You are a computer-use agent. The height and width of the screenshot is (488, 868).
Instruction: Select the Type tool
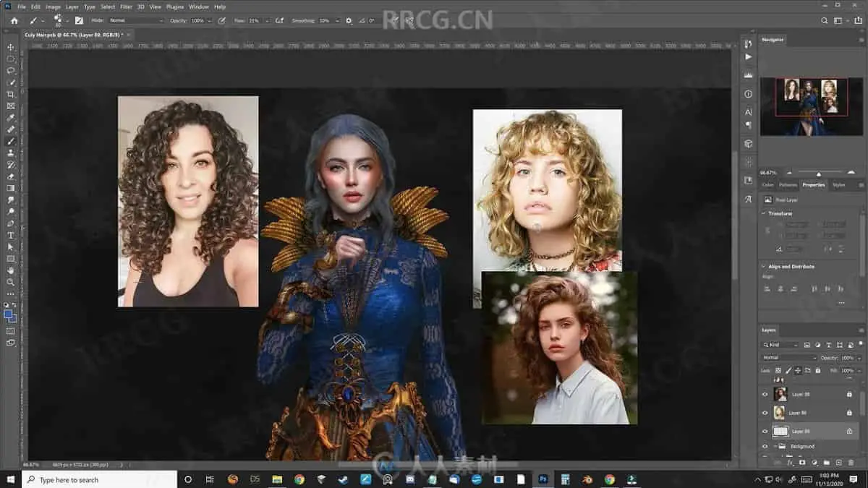click(x=10, y=235)
